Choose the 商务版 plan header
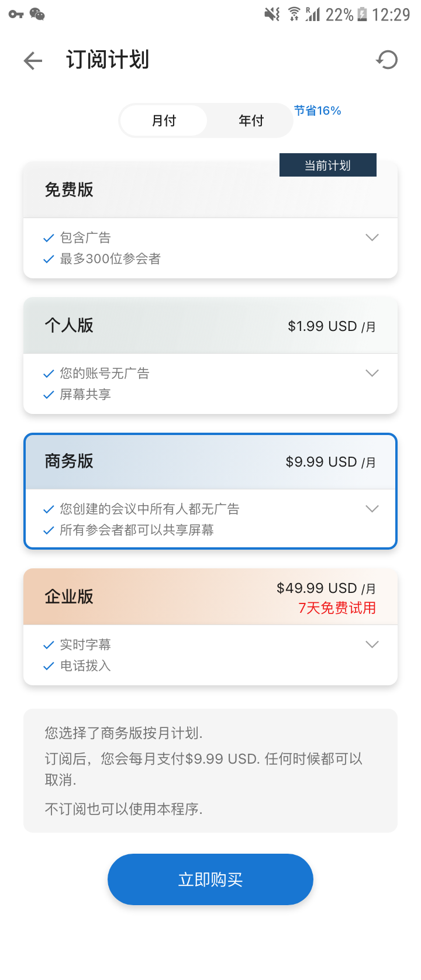The height and width of the screenshot is (980, 421). 210,461
